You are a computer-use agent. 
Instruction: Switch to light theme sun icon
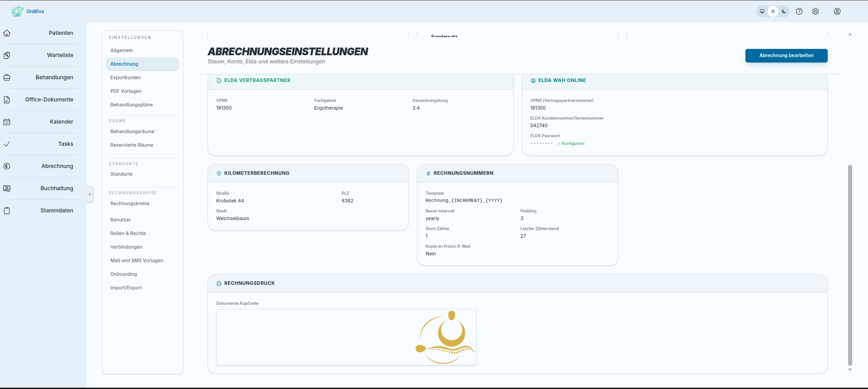coord(773,11)
